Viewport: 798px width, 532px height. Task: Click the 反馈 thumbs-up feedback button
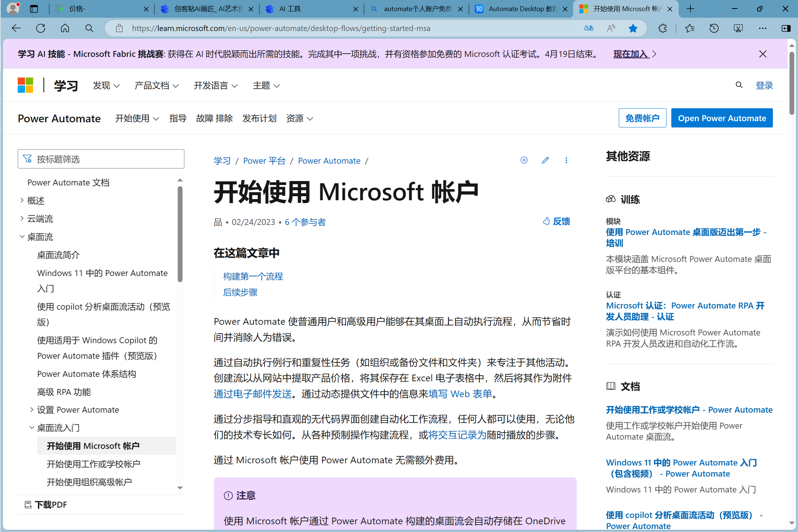[557, 221]
